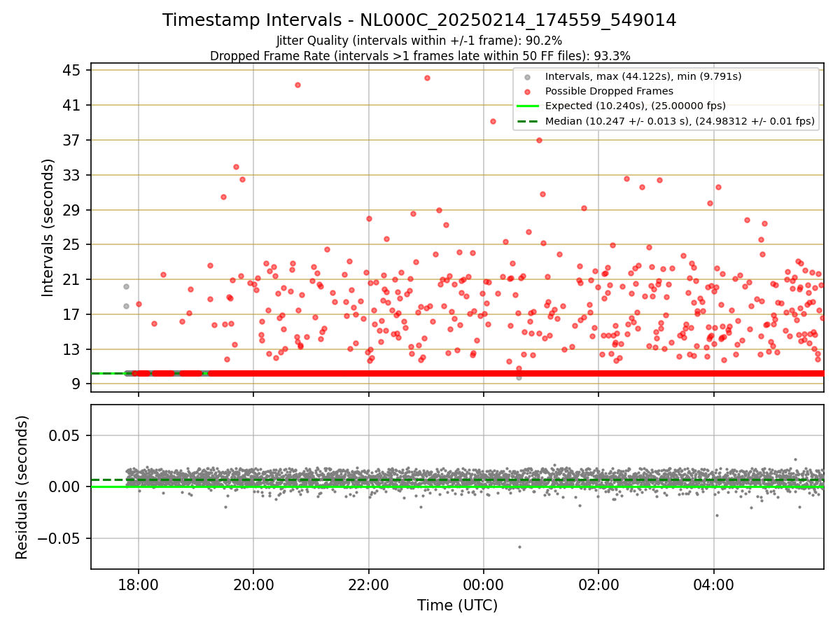Click the lowest residual outlier below −0.05
The image size is (840, 630).
click(x=519, y=547)
